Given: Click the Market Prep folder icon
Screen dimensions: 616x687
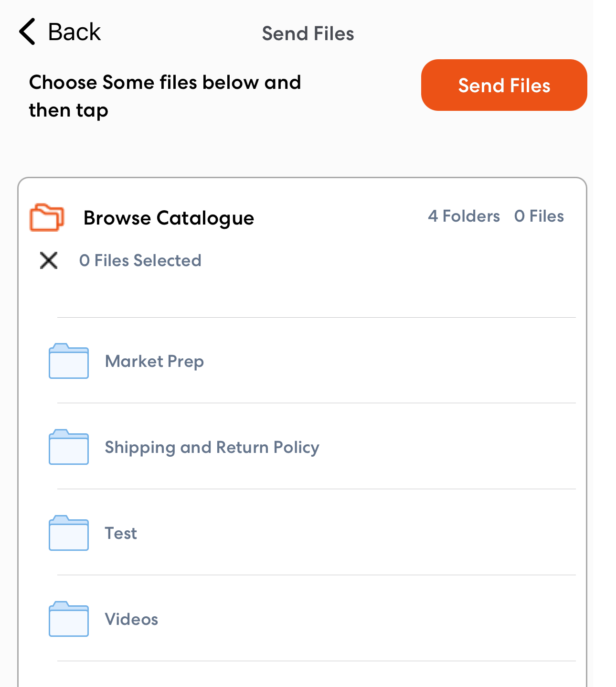Looking at the screenshot, I should pos(69,361).
